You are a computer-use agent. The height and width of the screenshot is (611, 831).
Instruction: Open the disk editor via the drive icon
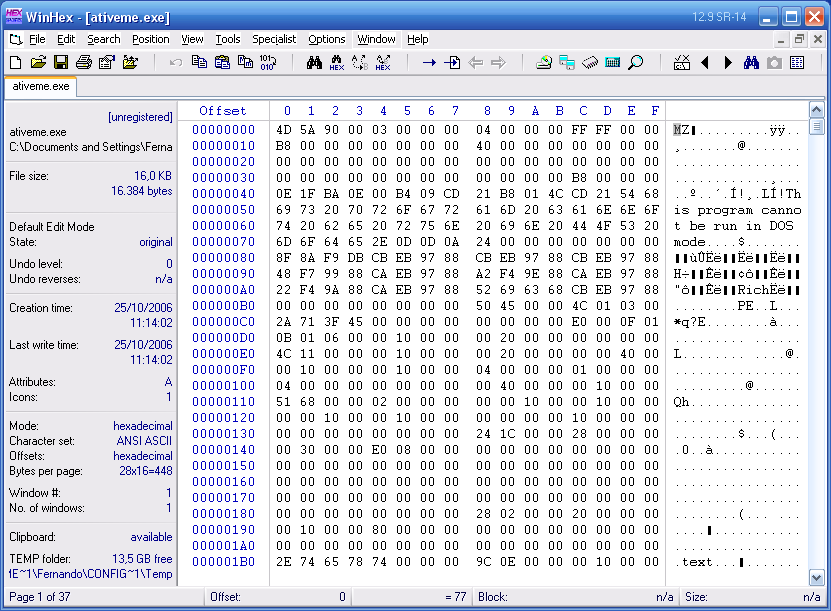(544, 63)
